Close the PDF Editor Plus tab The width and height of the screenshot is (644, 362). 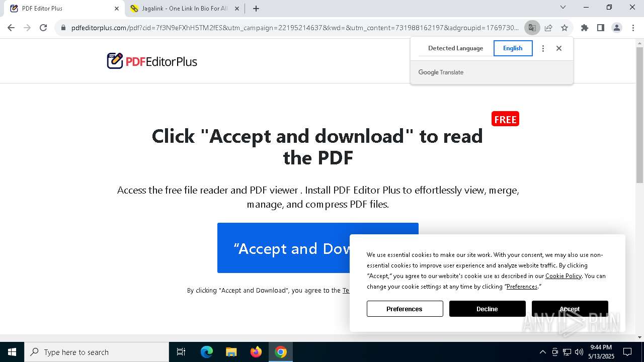[x=117, y=9]
